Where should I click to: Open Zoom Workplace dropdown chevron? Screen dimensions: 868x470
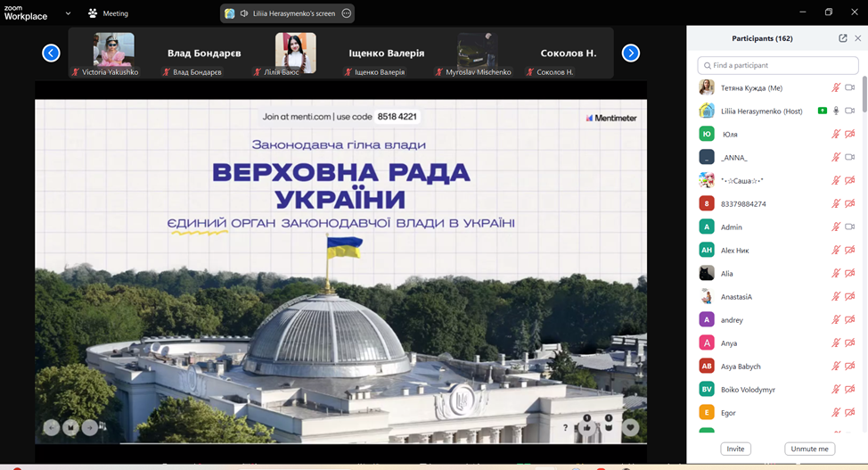[68, 13]
